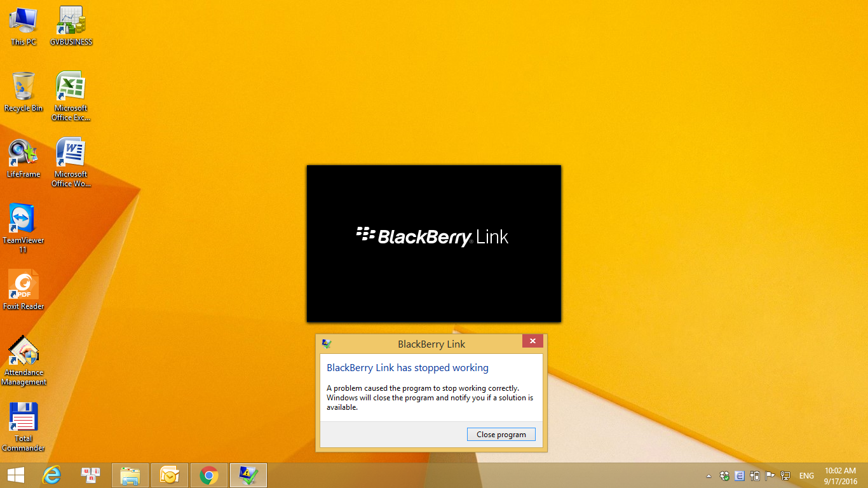The image size is (868, 488).
Task: Open the clock showing 10:02 AM
Action: [x=841, y=475]
